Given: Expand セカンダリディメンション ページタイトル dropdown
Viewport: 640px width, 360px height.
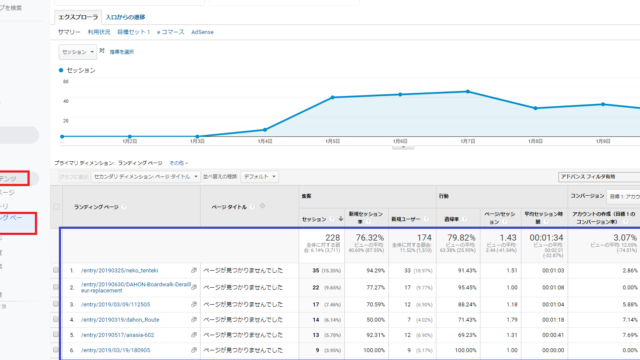Looking at the screenshot, I should [146, 177].
